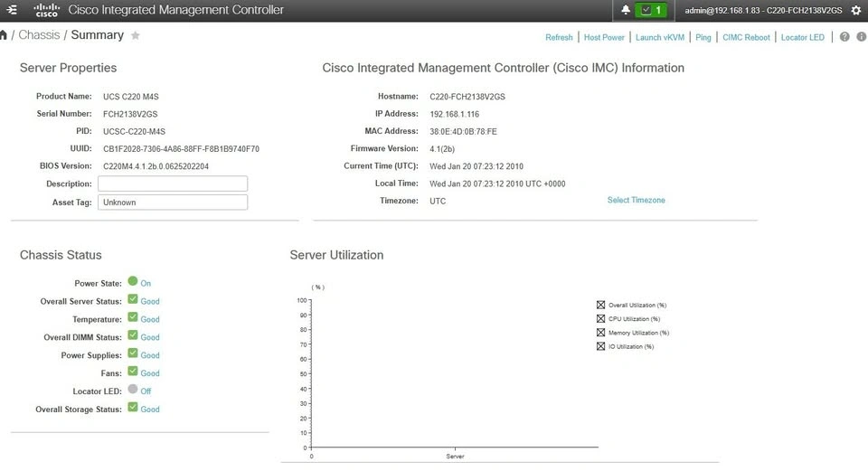
Task: Open the Chassis breadcrumb link
Action: [39, 35]
